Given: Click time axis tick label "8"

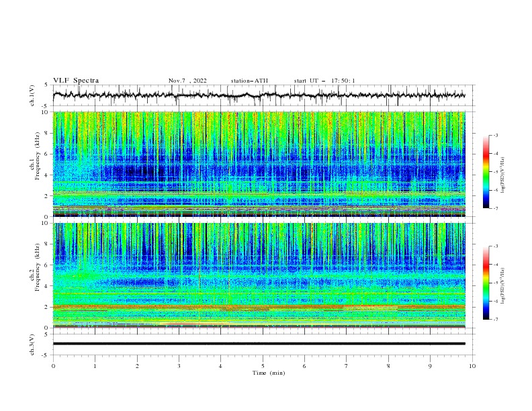Looking at the screenshot, I should (x=388, y=366).
